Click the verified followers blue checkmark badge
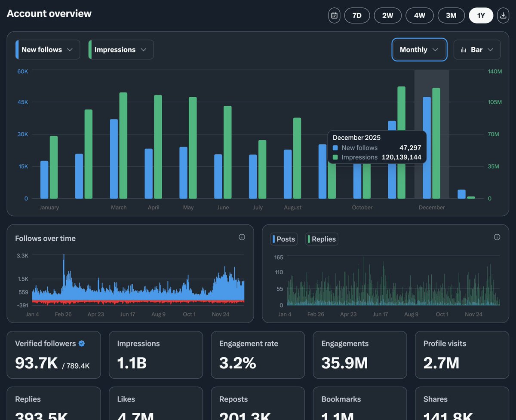 (82, 343)
